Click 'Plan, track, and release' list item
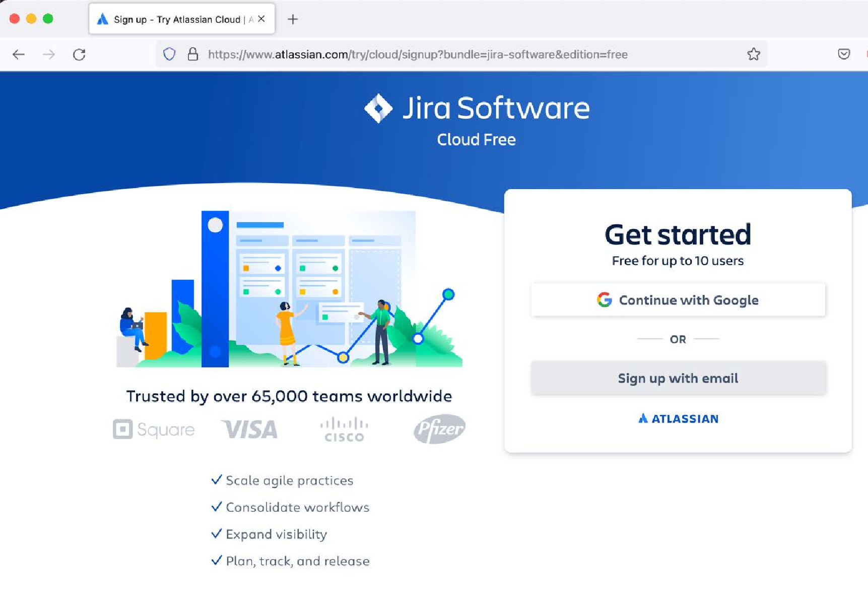 pyautogui.click(x=298, y=561)
